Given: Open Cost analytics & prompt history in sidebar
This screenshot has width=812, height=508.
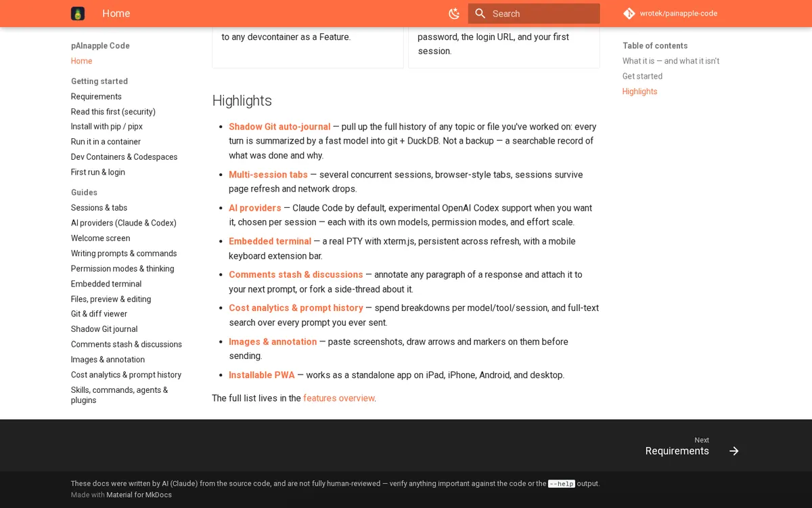Looking at the screenshot, I should coord(126,375).
